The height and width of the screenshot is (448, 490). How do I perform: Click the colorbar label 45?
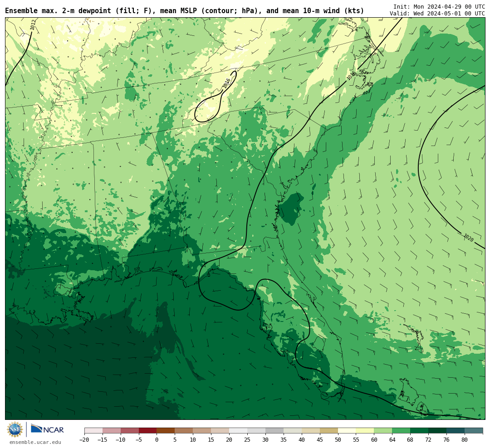(320, 440)
